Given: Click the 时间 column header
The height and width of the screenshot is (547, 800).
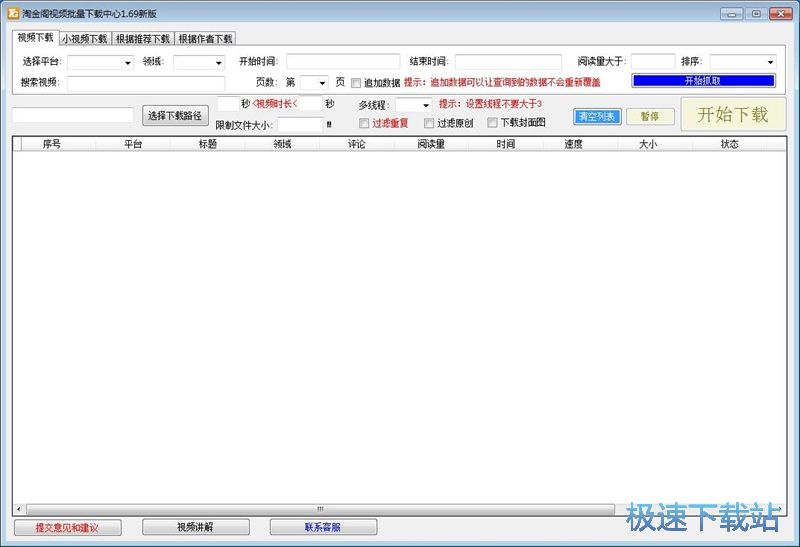Looking at the screenshot, I should 506,144.
